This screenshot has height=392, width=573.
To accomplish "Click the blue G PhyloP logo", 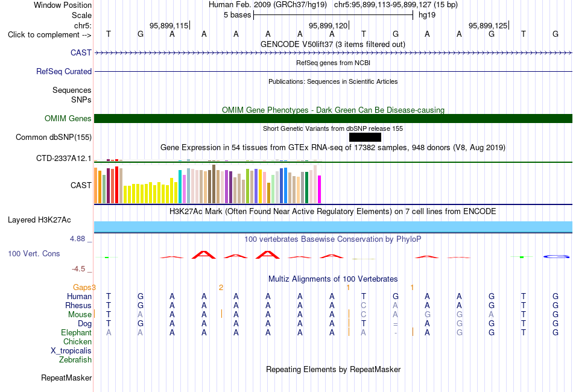I will (556, 257).
